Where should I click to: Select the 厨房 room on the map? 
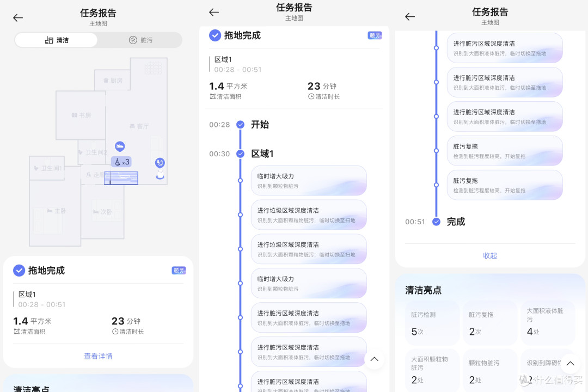113,80
